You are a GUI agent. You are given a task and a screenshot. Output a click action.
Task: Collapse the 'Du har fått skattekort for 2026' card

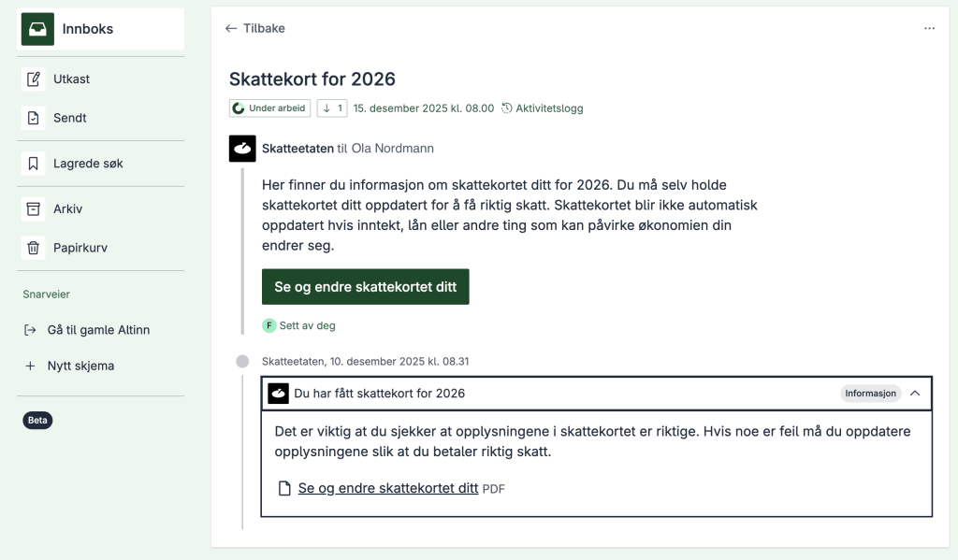coord(915,394)
